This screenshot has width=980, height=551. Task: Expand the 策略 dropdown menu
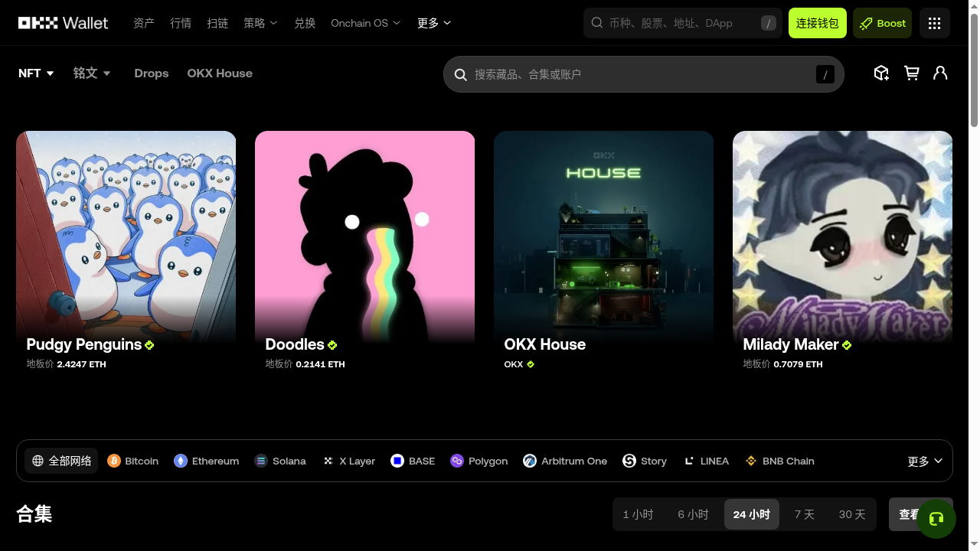260,23
